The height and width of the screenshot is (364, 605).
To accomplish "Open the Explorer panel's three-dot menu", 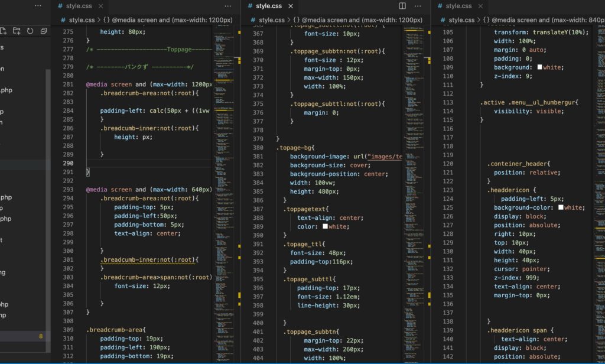I will click(38, 6).
